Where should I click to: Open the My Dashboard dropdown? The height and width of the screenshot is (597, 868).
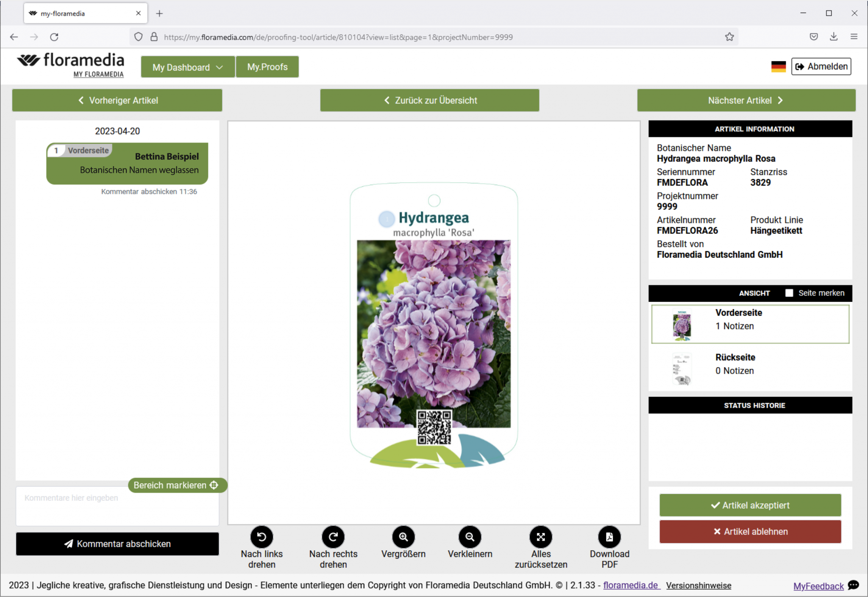pyautogui.click(x=187, y=67)
